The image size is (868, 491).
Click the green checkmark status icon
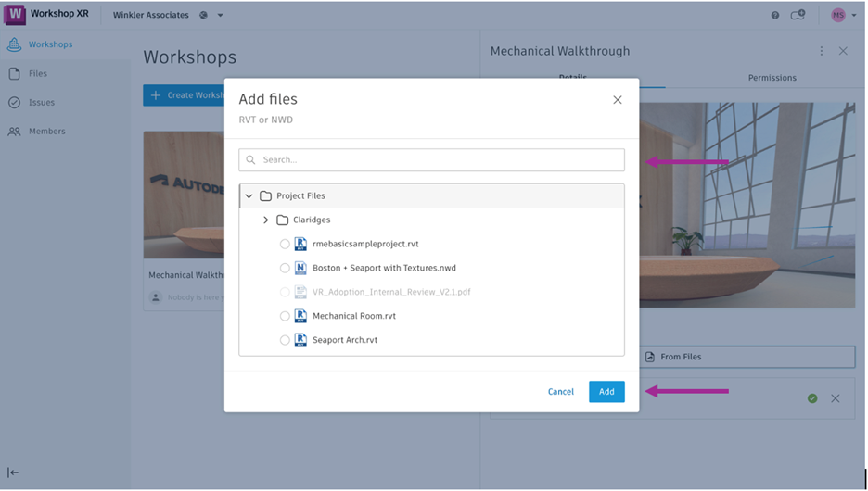(812, 398)
